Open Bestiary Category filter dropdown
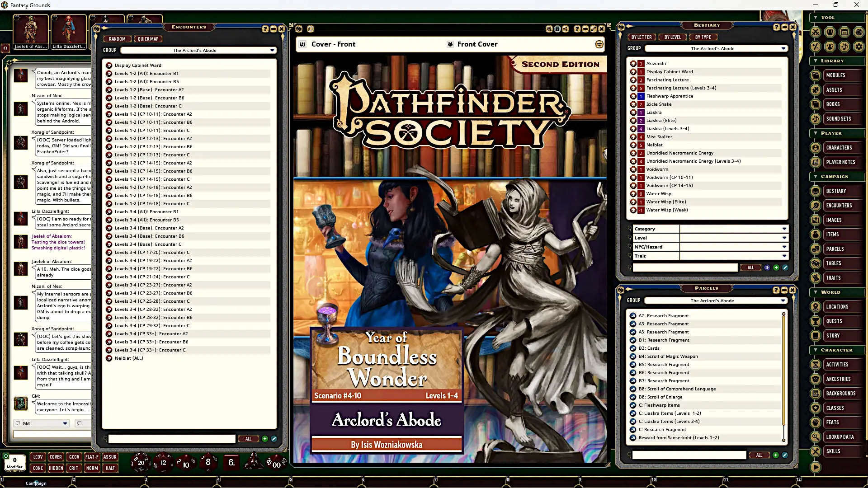This screenshot has width=868, height=488. click(x=734, y=229)
